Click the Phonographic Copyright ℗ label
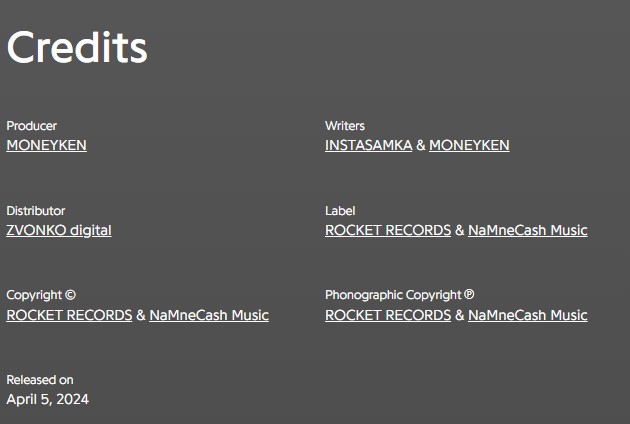630x424 pixels. click(x=400, y=295)
